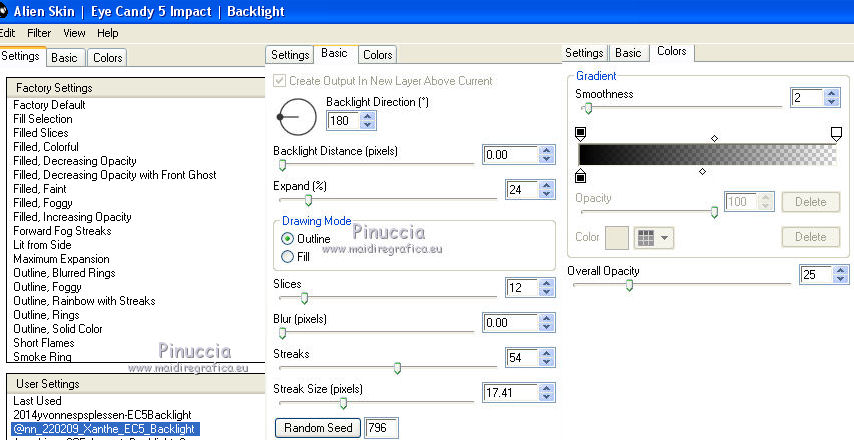Image resolution: width=854 pixels, height=440 pixels.
Task: Click the Streak Size spinner arrows
Action: (x=546, y=392)
